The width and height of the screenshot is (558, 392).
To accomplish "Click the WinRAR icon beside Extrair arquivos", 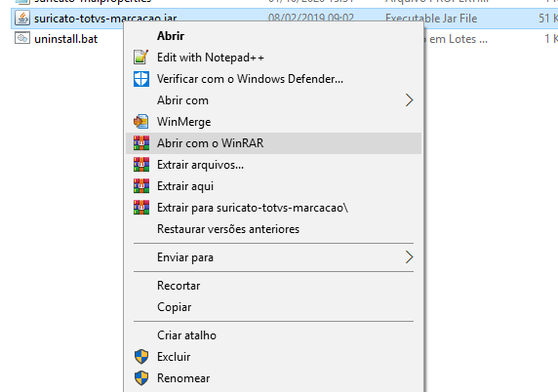I will (x=141, y=165).
